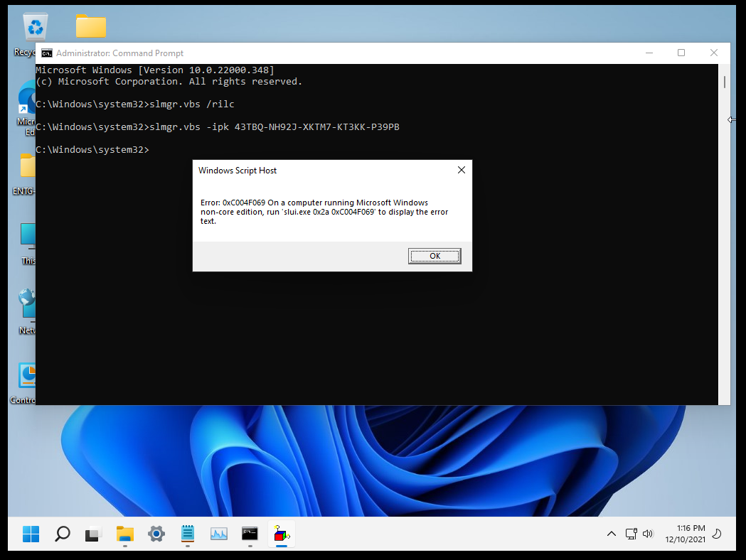Click the product key text in console

click(317, 127)
